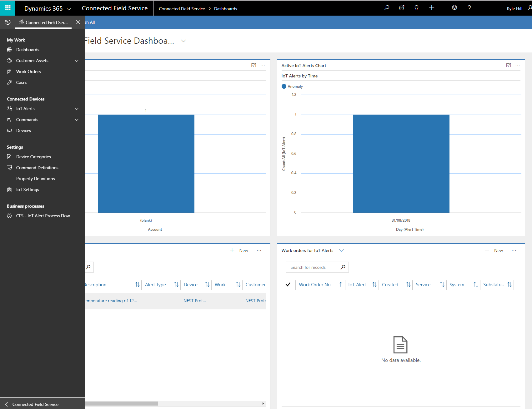Open the task flow checkmark circle icon

tap(402, 8)
